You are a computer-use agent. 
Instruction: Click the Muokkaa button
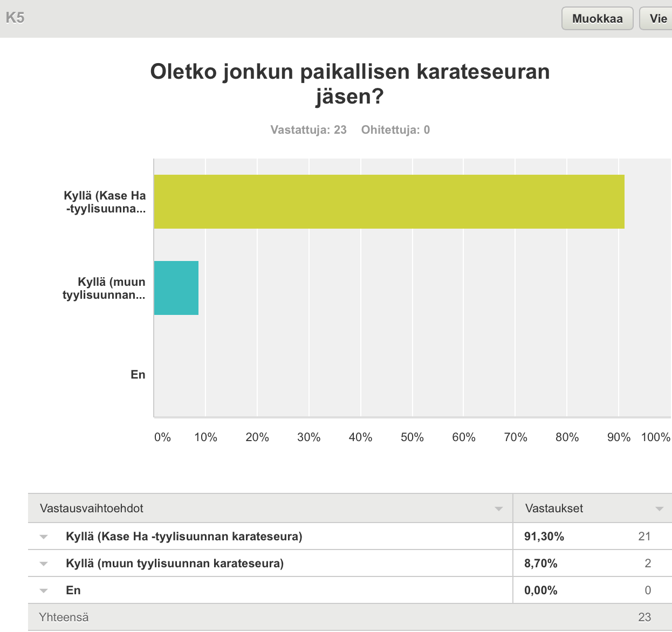tap(597, 19)
